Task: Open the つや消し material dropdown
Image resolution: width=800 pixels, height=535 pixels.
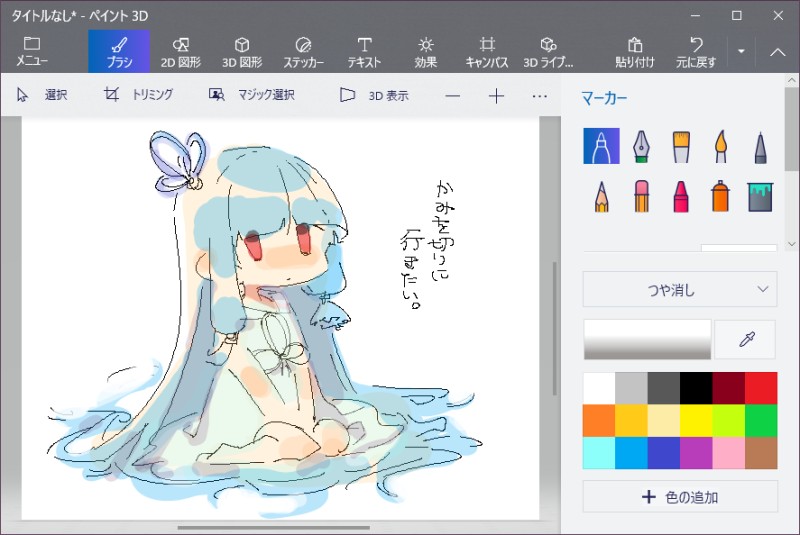Action: pos(680,289)
